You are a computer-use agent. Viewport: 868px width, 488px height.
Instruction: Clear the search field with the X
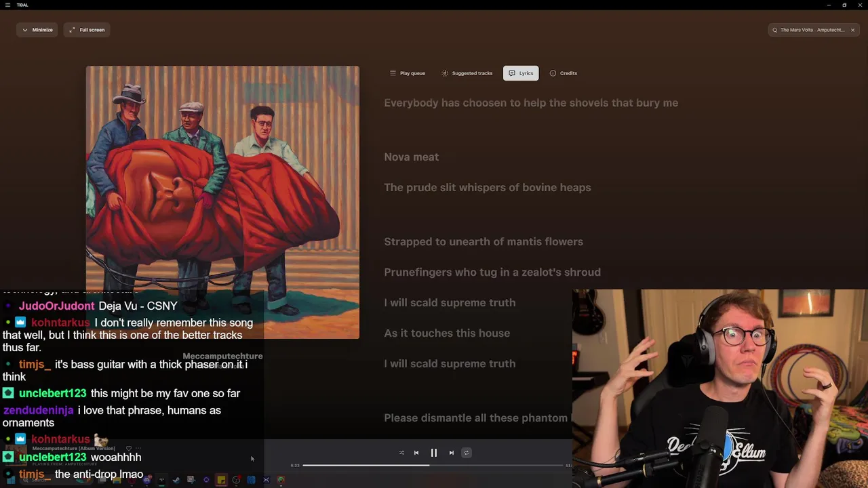pos(852,30)
